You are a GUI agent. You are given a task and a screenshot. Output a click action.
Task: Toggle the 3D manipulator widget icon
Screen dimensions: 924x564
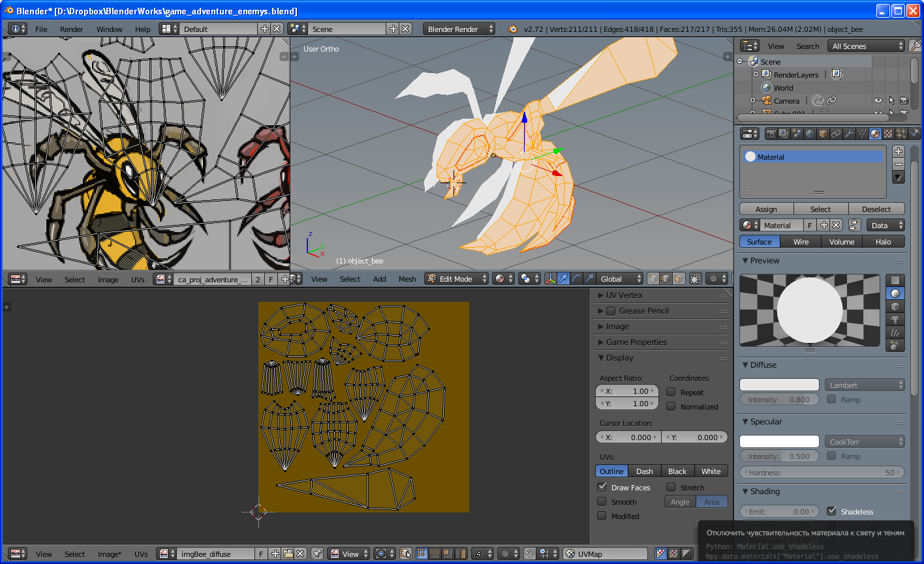551,278
